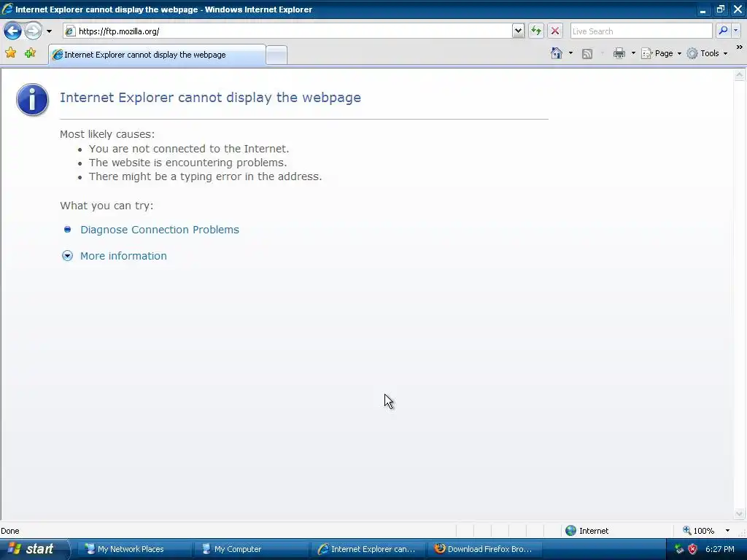Click the Home icon
Image resolution: width=747 pixels, height=560 pixels.
[x=557, y=52]
